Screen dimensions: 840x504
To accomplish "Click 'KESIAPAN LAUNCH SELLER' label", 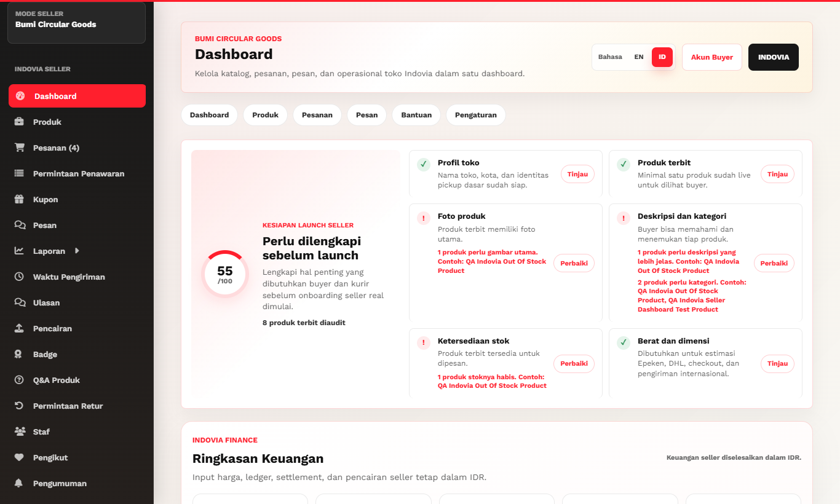I will (x=308, y=225).
